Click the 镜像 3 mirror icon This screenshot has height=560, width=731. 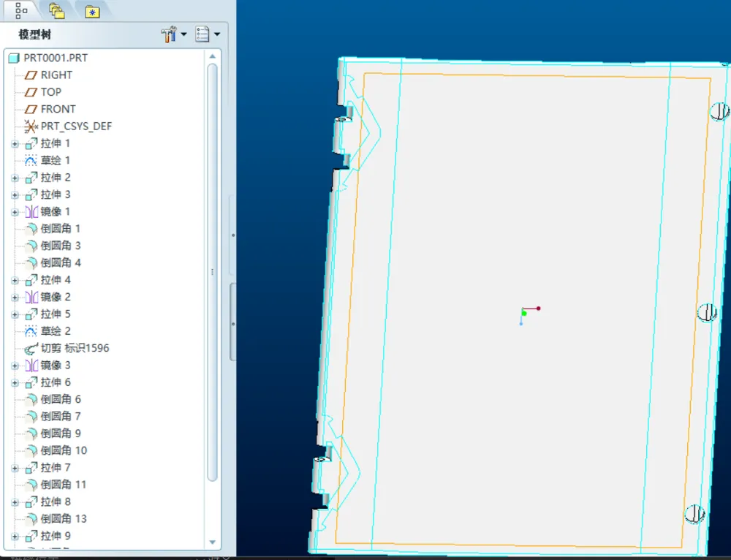tap(31, 365)
